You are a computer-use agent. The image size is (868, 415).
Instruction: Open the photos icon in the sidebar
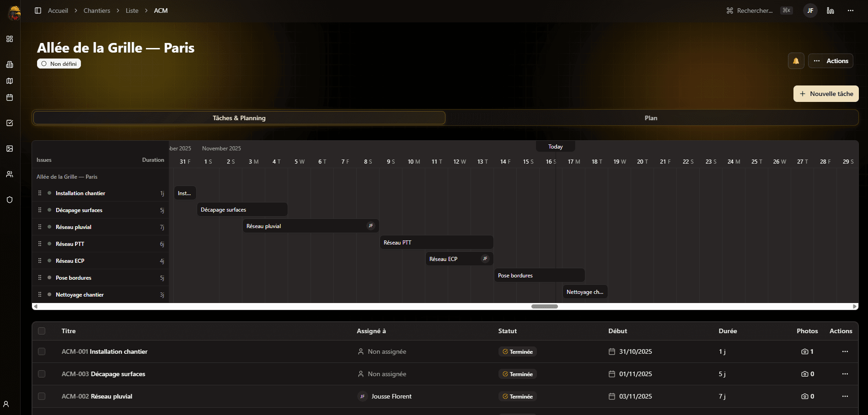[9, 149]
